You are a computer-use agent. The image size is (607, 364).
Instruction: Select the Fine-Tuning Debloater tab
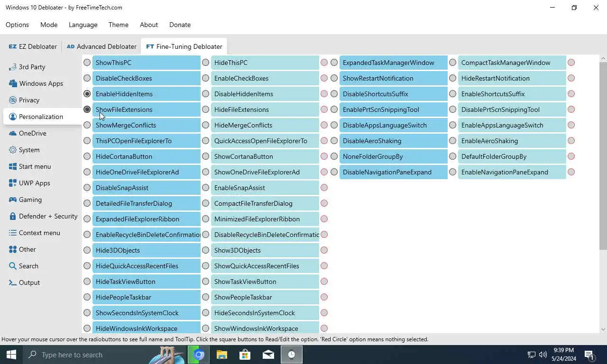[x=184, y=46]
